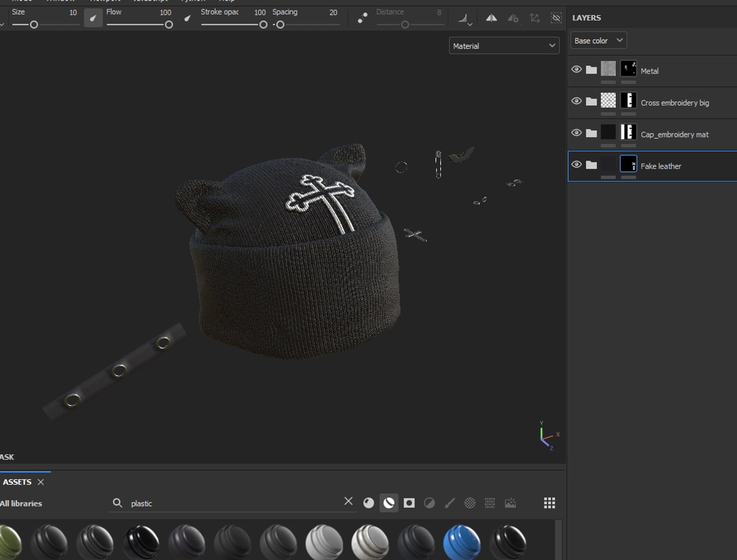Screen dimensions: 737x560
Task: Click the assets search magnifier icon
Action: pyautogui.click(x=118, y=503)
